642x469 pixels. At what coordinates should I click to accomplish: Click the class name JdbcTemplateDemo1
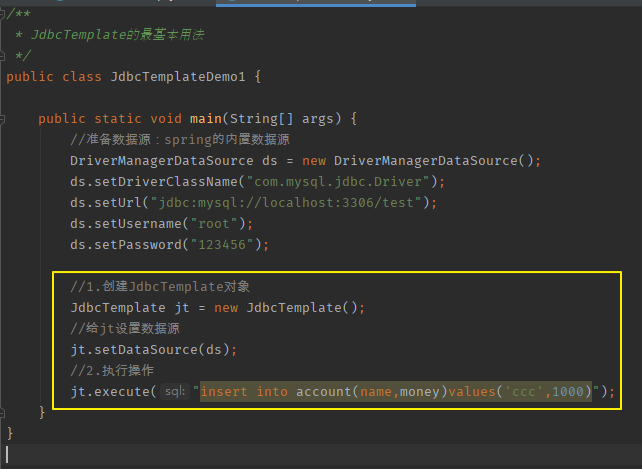178,77
